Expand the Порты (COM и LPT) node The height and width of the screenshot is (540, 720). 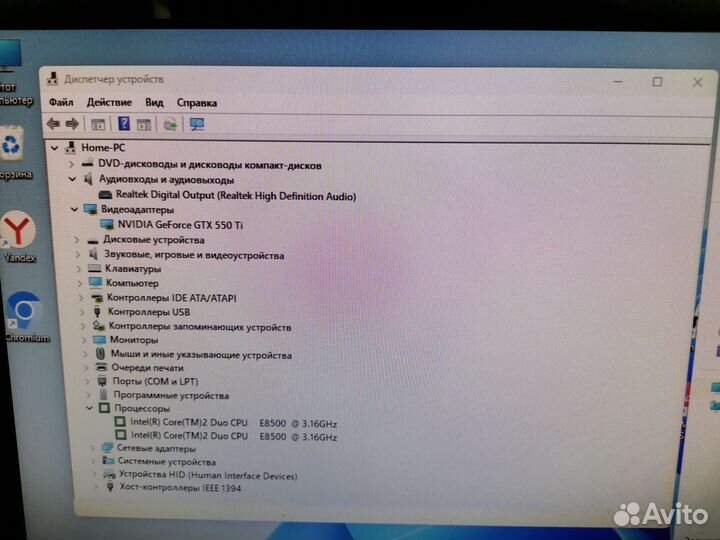87,381
